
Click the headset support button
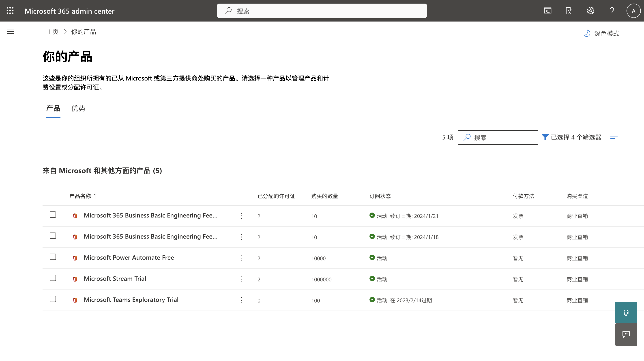tap(626, 313)
